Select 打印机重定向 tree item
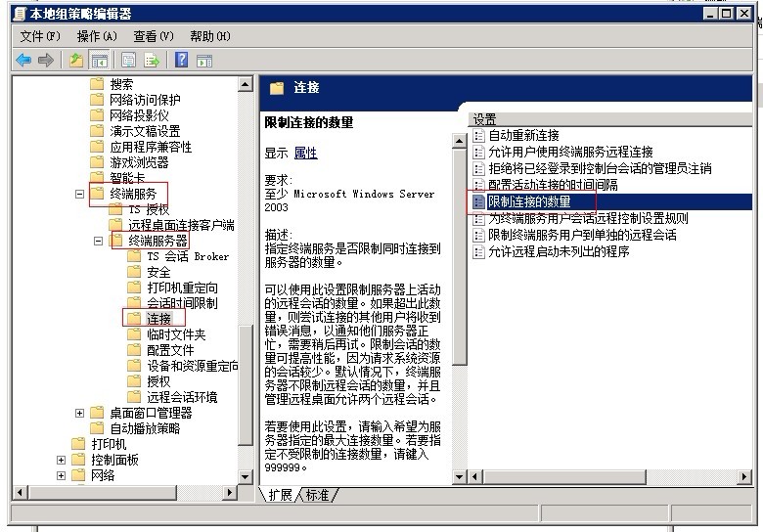The image size is (763, 532). [182, 288]
